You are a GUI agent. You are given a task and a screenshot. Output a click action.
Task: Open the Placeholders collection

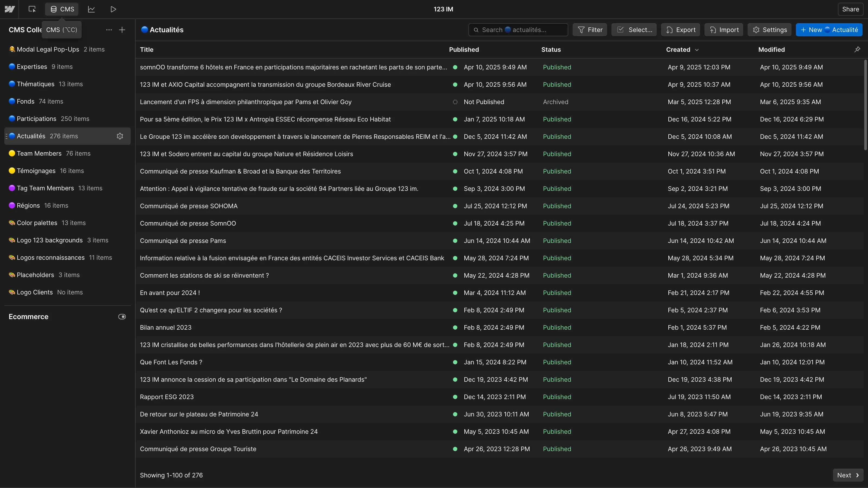pyautogui.click(x=67, y=275)
